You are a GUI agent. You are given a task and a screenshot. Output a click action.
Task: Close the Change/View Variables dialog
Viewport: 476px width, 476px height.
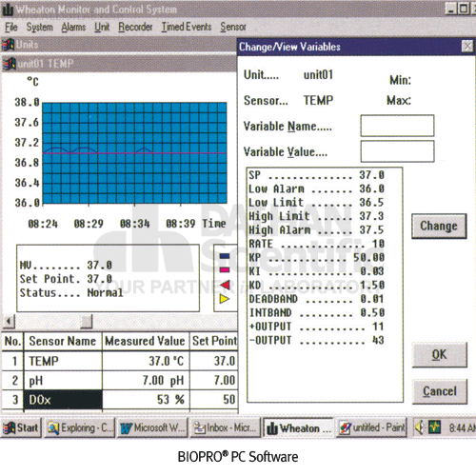pos(467,47)
